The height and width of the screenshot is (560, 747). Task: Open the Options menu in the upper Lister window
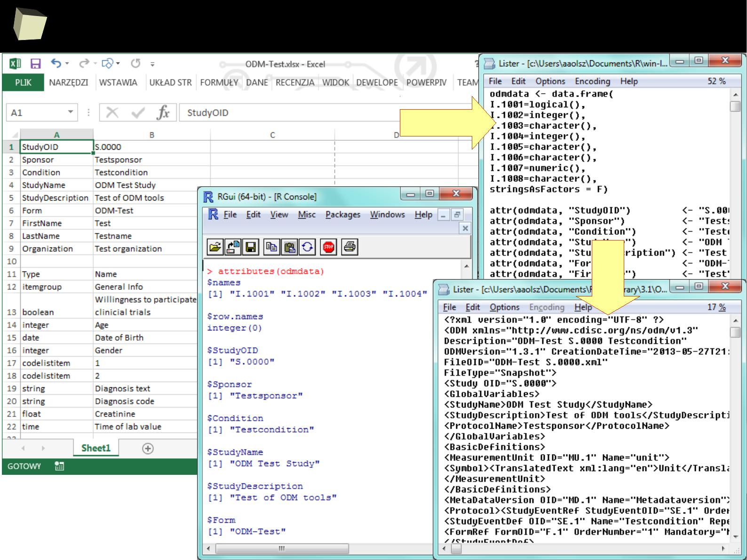click(550, 81)
